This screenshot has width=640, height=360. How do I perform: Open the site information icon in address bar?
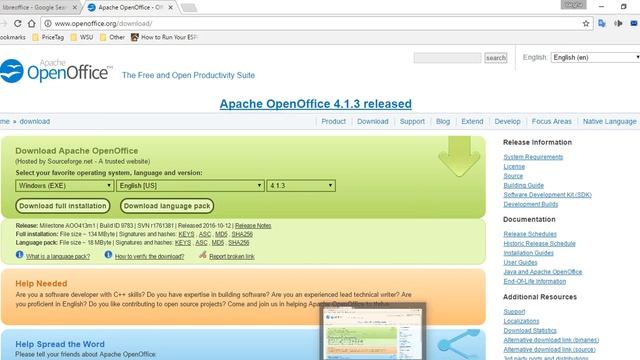click(48, 24)
